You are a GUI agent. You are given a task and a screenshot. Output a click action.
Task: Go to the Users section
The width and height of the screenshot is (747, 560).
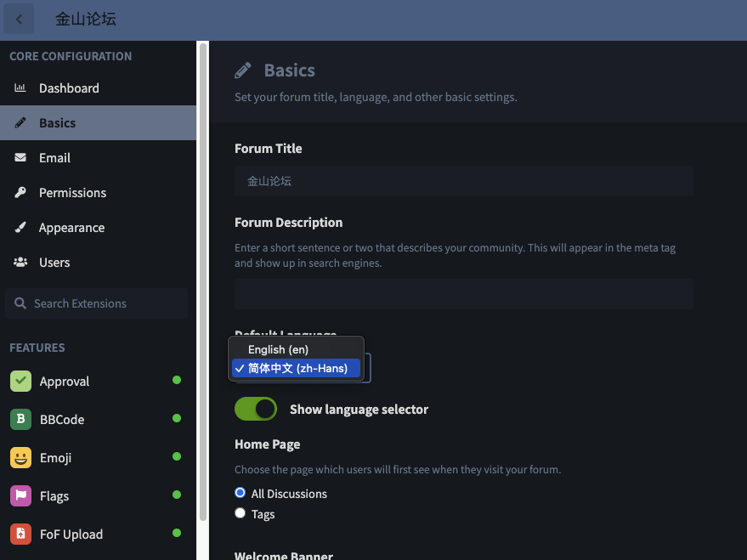[54, 263]
